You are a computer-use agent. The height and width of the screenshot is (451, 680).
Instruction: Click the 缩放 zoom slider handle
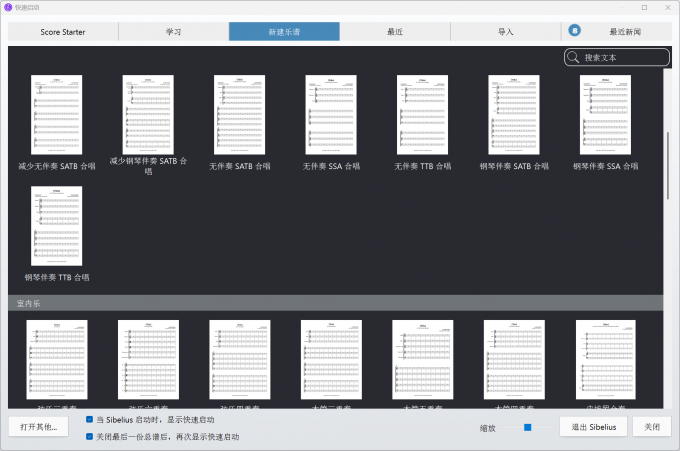tap(527, 428)
